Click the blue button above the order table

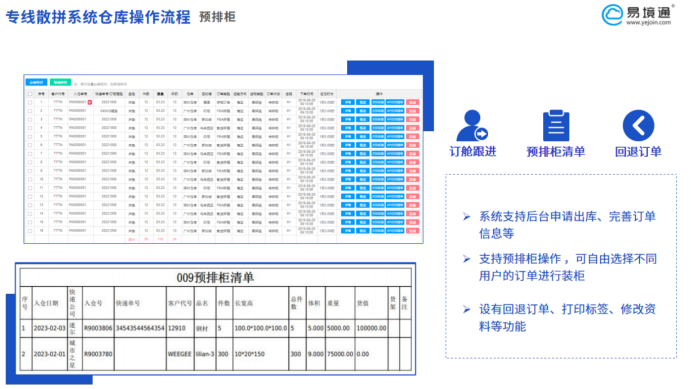[37, 82]
